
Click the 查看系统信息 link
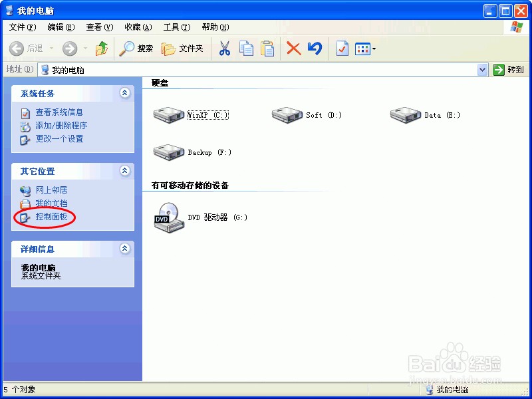[59, 112]
